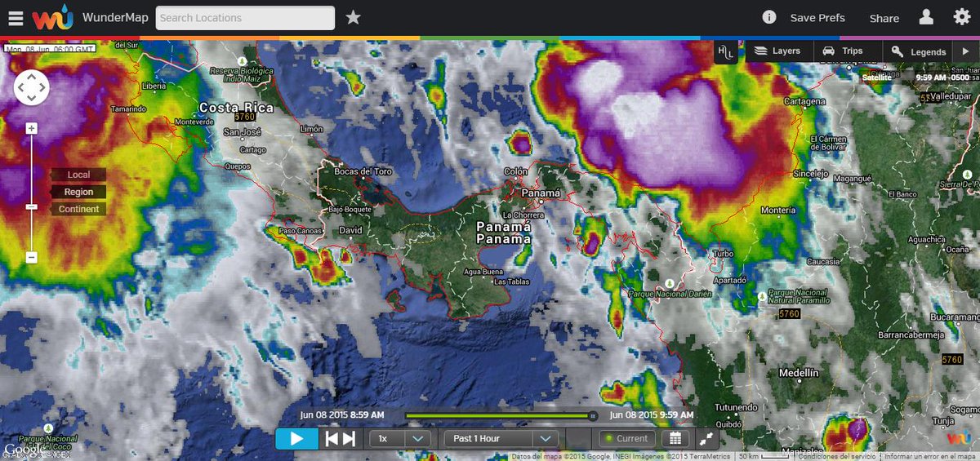Select the Region zoom level
The image size is (980, 461).
(x=78, y=192)
